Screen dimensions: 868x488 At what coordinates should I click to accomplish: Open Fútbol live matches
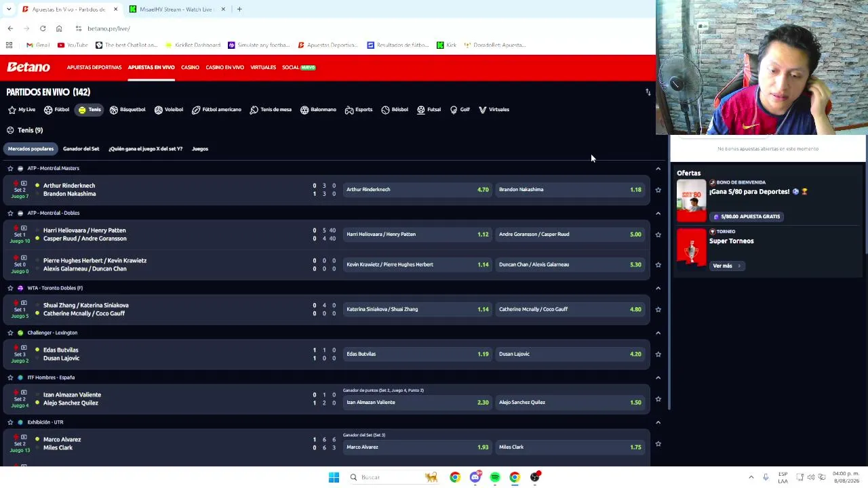(x=57, y=110)
